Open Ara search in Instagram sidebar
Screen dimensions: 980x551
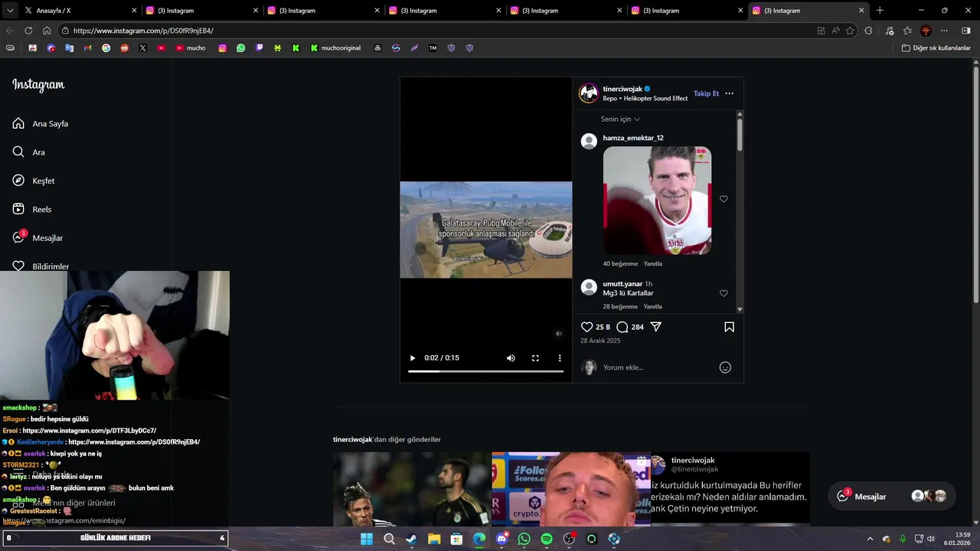[29, 152]
